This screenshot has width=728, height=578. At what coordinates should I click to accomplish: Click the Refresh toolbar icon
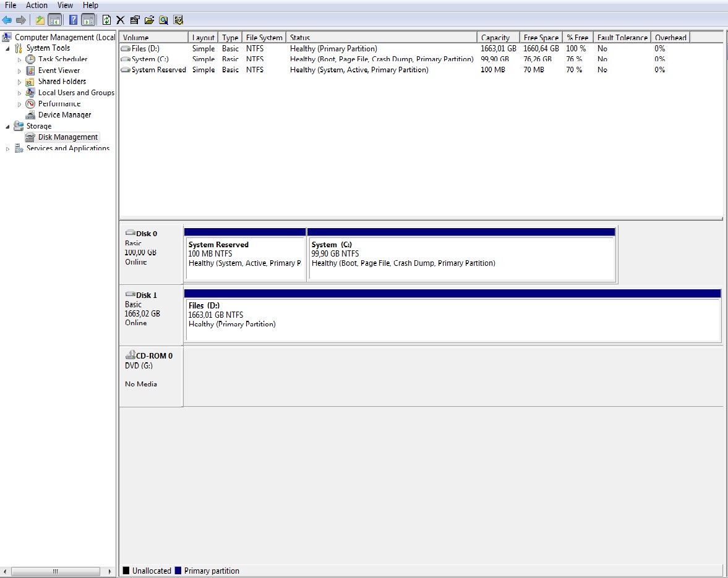[106, 20]
